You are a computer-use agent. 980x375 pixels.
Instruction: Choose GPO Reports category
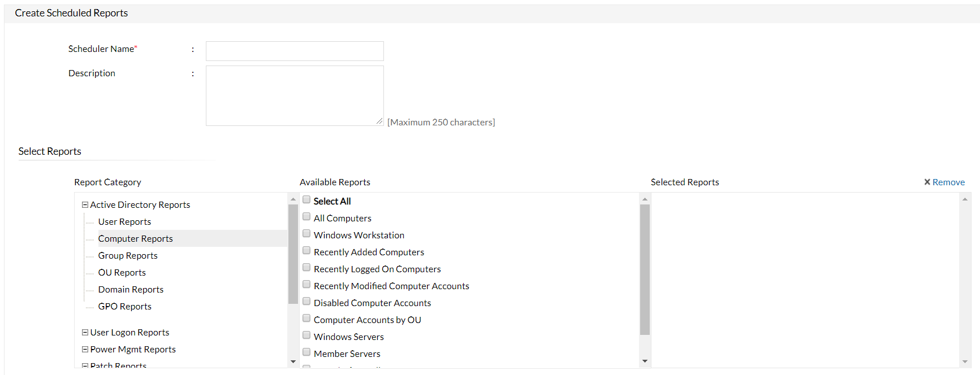click(x=124, y=307)
